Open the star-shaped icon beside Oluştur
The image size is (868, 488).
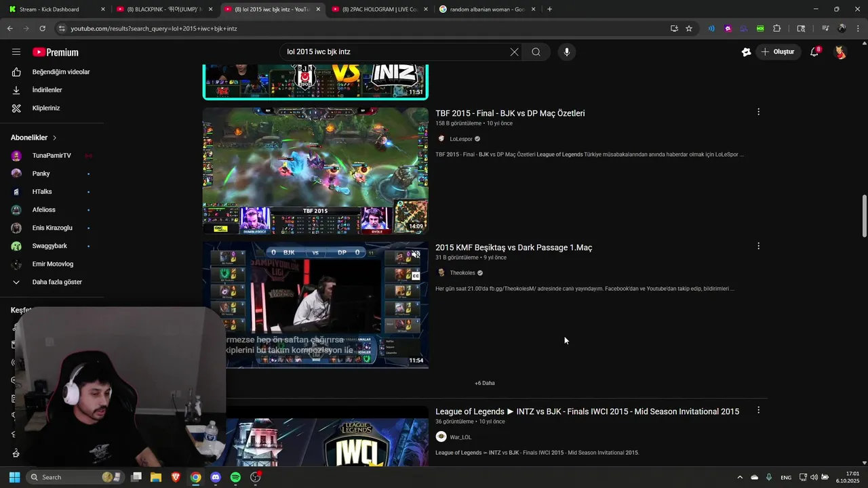[x=746, y=52]
